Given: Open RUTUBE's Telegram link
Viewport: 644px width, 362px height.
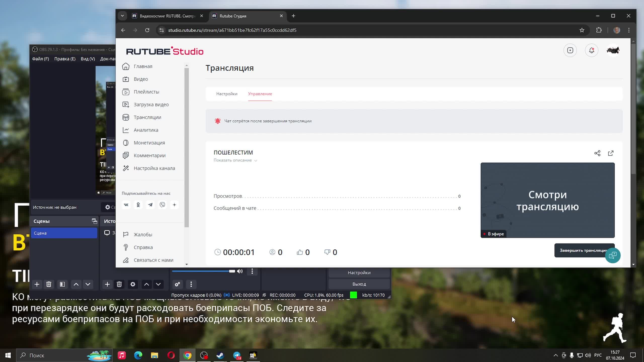Looking at the screenshot, I should pos(150,205).
